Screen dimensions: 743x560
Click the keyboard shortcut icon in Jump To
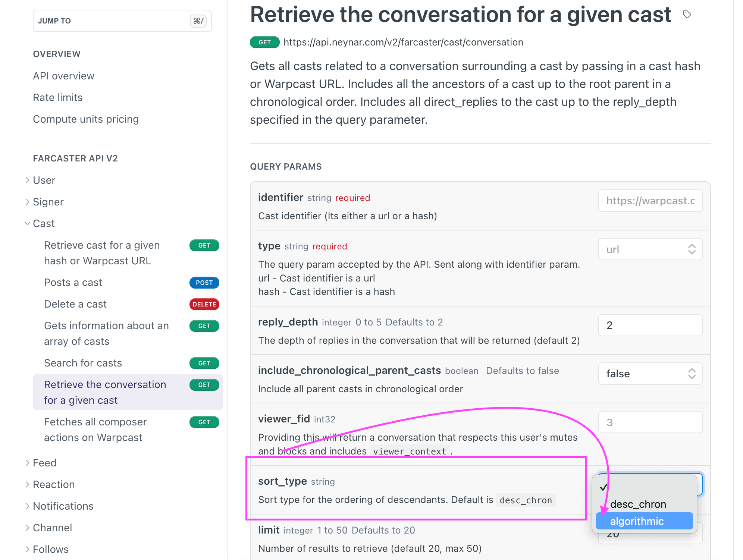point(198,21)
